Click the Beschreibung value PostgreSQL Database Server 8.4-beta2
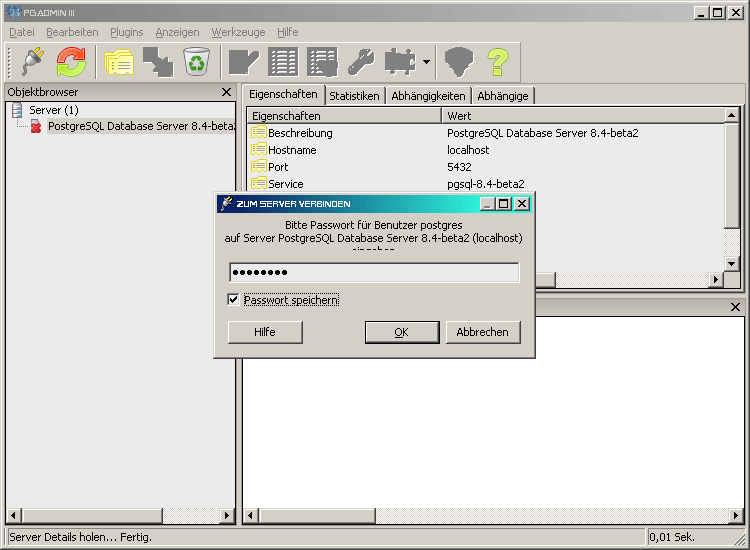The height and width of the screenshot is (550, 750). click(x=542, y=133)
